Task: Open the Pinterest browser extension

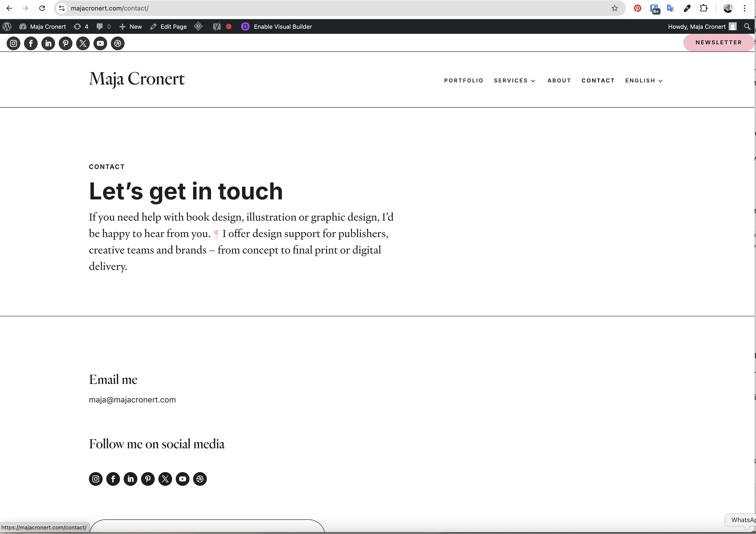Action: [x=637, y=8]
